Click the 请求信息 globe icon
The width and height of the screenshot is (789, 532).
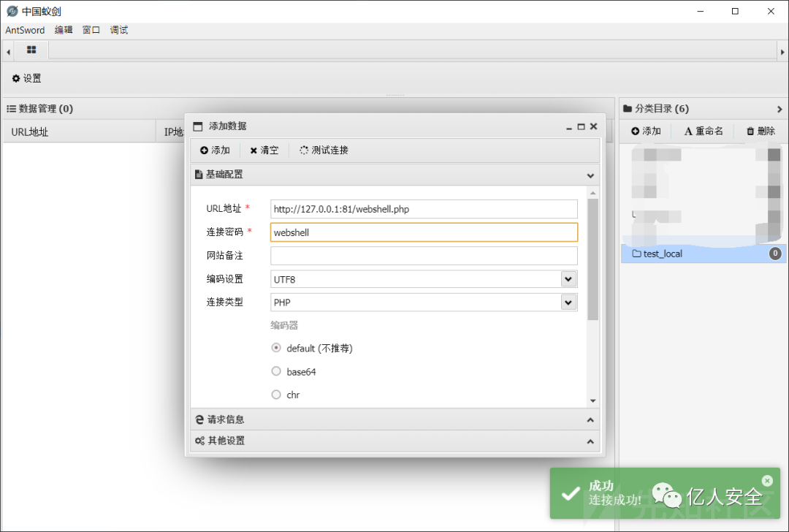tap(199, 419)
